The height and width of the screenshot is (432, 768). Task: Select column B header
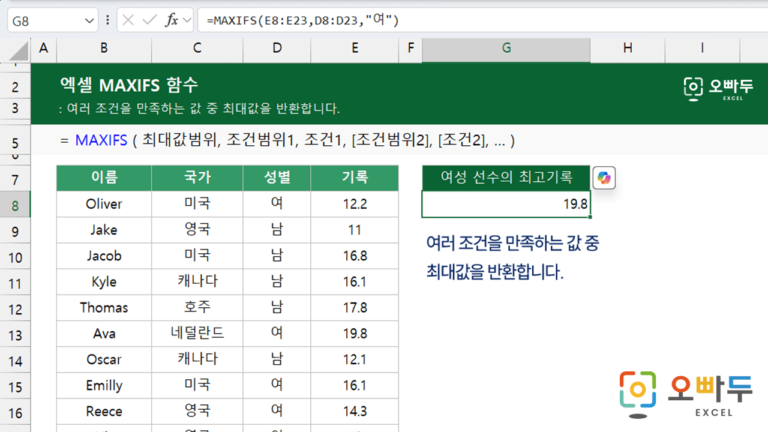click(x=104, y=48)
